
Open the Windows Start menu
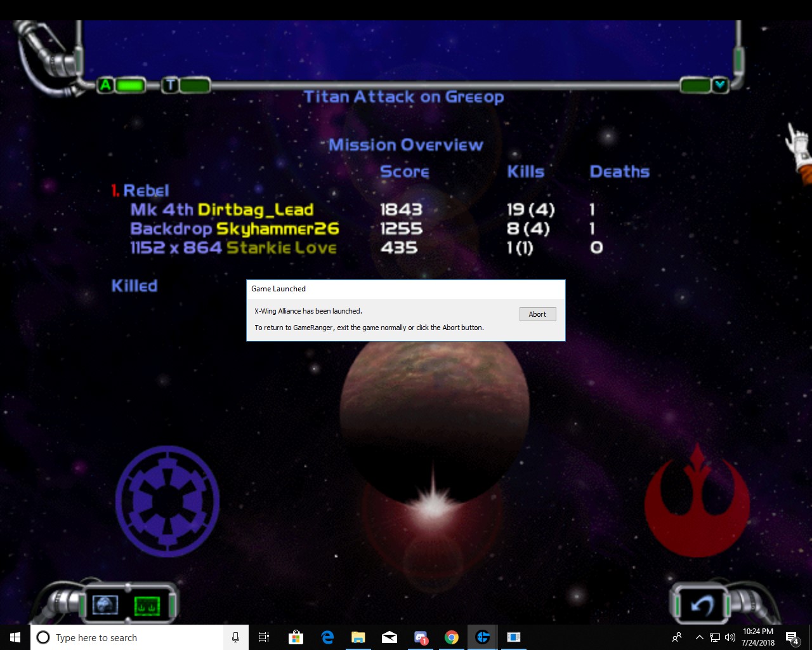tap(15, 637)
